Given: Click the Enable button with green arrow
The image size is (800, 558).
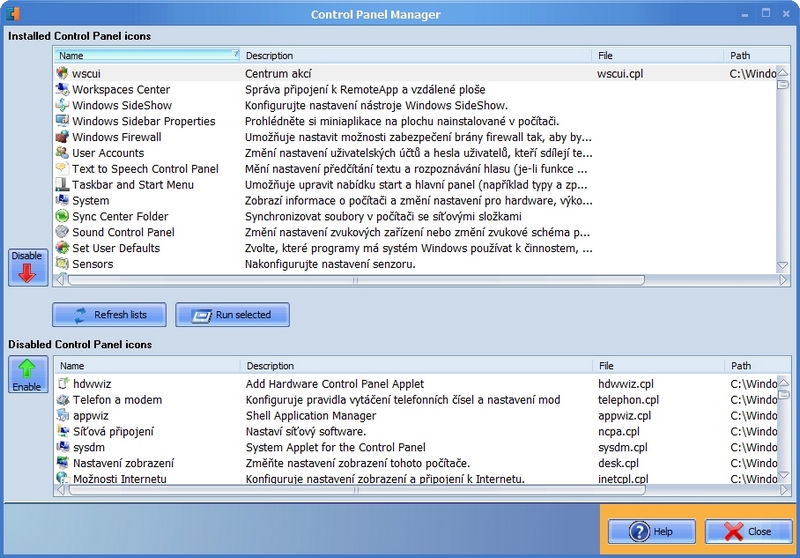Looking at the screenshot, I should click(28, 374).
